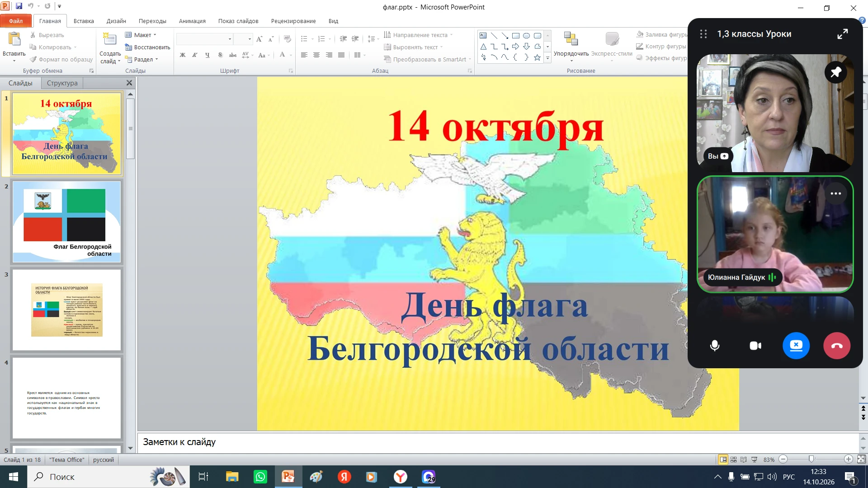868x488 pixels.
Task: Toggle bold (Ж) formatting
Action: click(x=183, y=55)
